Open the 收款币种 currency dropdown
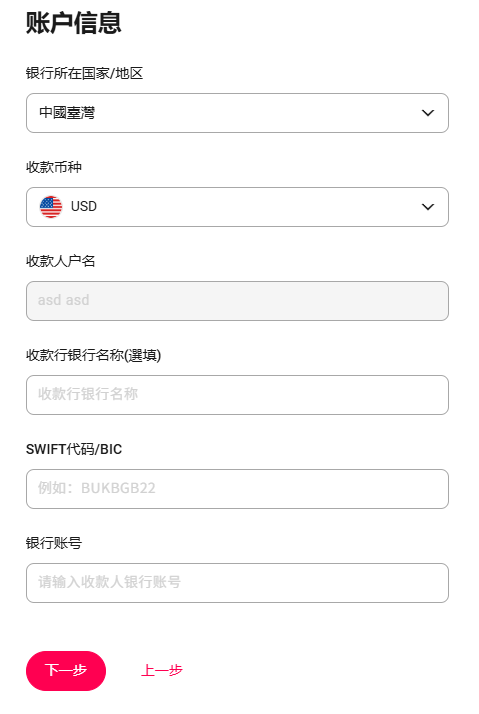The image size is (479, 714). [x=237, y=207]
